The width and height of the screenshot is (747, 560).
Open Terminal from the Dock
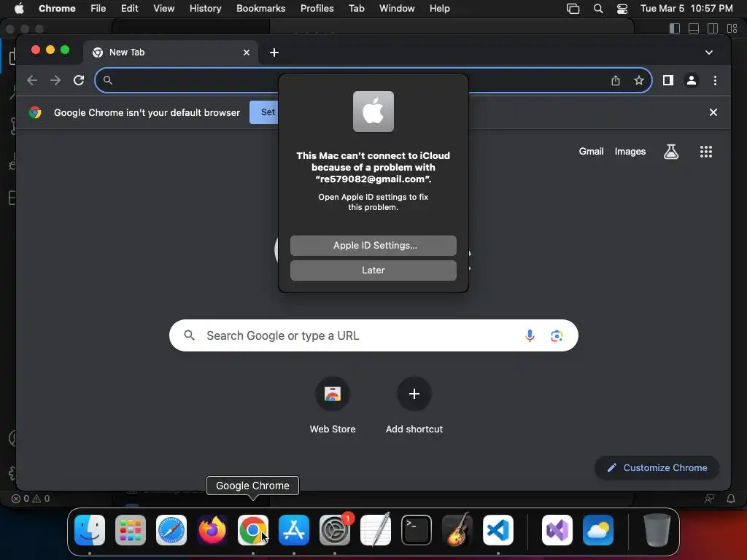click(417, 530)
